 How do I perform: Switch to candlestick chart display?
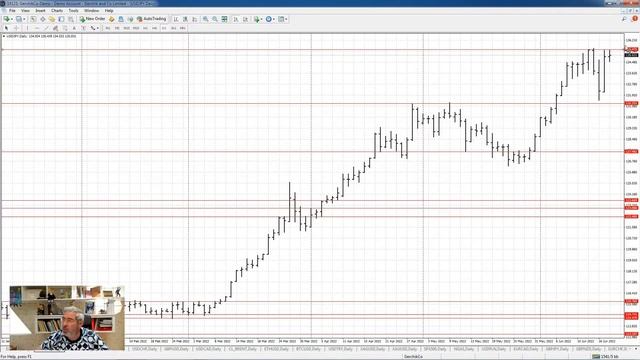185,19
